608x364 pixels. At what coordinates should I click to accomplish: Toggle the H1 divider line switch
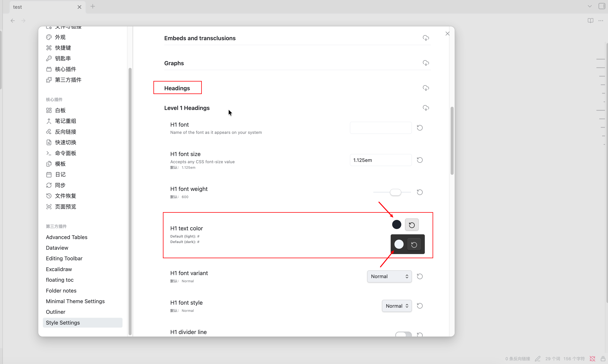click(x=403, y=334)
